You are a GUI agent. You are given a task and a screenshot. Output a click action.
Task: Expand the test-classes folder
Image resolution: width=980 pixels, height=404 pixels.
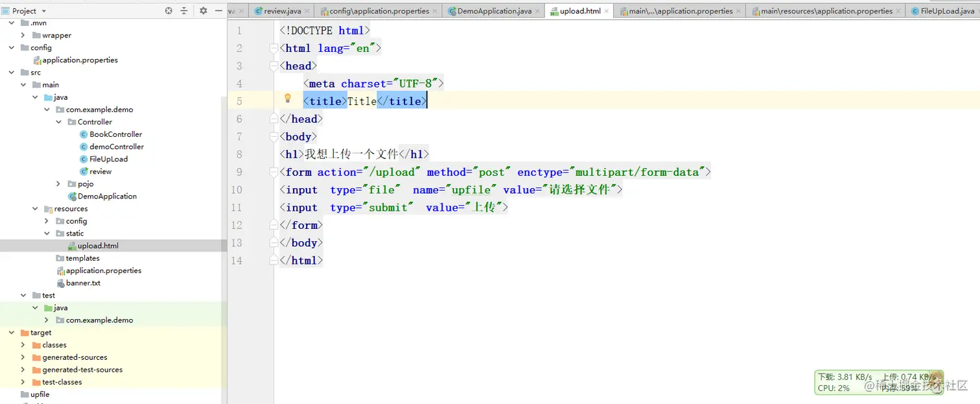[x=23, y=382]
